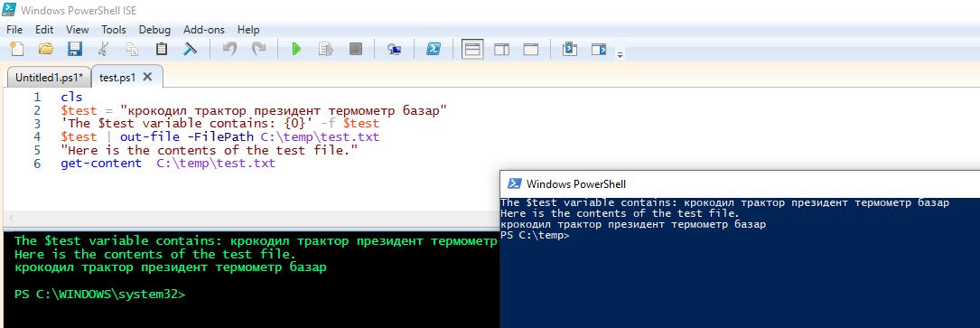Click the ISE application icon in title bar
The height and width of the screenshot is (328, 980).
(9, 10)
